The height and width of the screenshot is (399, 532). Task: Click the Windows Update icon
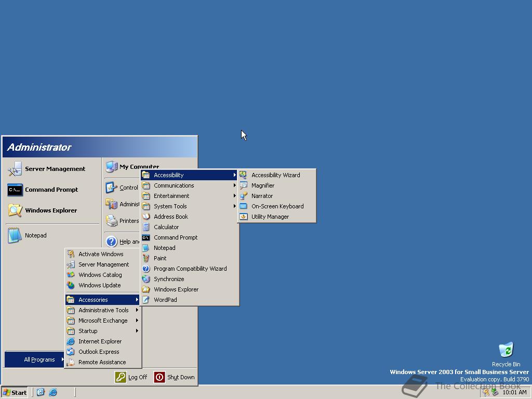coord(71,285)
